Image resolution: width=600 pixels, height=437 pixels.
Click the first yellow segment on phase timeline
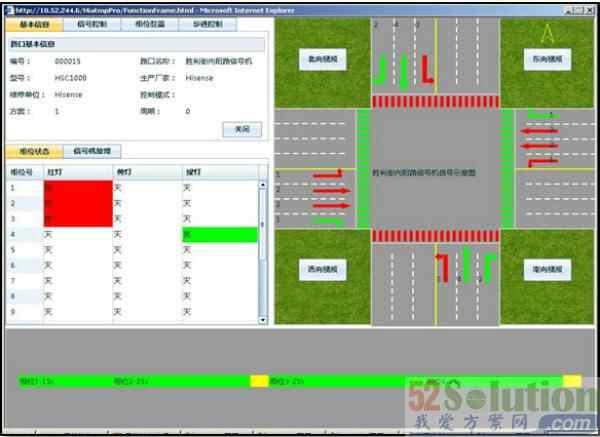click(259, 381)
